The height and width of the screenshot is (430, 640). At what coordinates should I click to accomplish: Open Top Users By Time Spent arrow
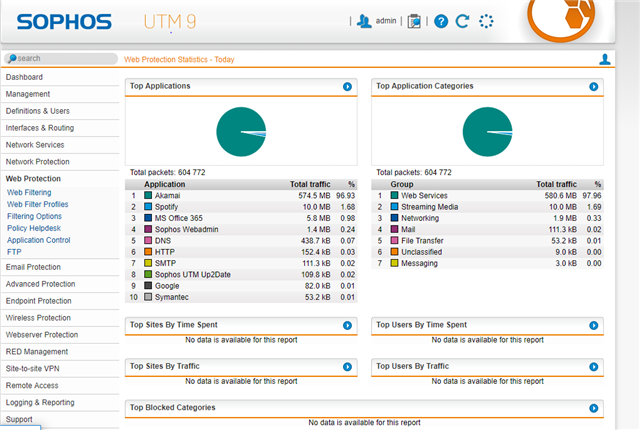[593, 325]
